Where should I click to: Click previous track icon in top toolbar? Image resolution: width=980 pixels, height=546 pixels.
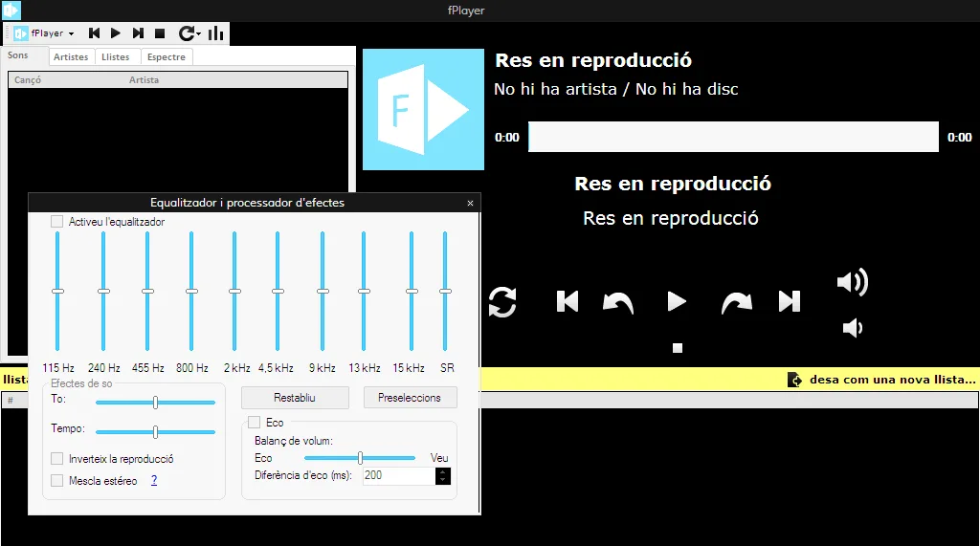tap(95, 33)
